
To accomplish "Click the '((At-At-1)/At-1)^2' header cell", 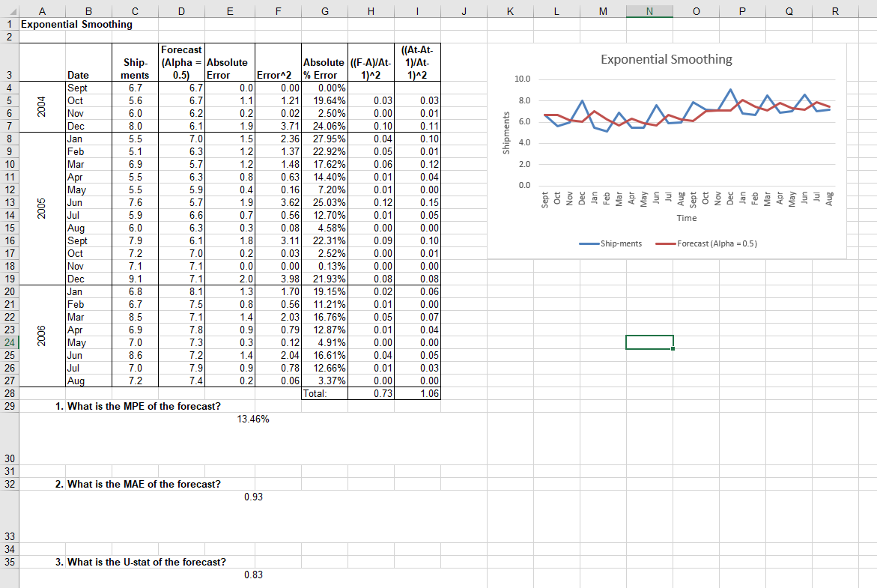I will coord(417,62).
